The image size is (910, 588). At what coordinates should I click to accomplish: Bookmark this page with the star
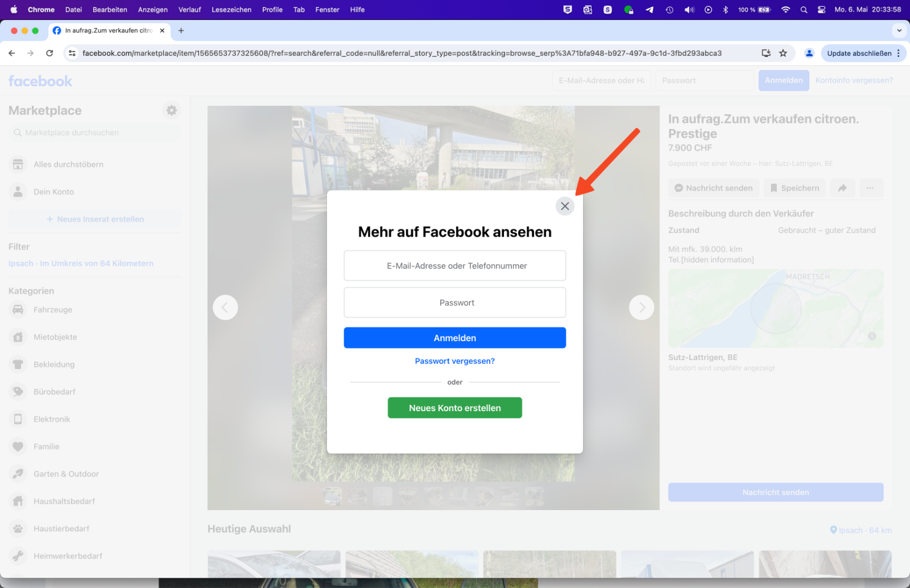tap(783, 53)
